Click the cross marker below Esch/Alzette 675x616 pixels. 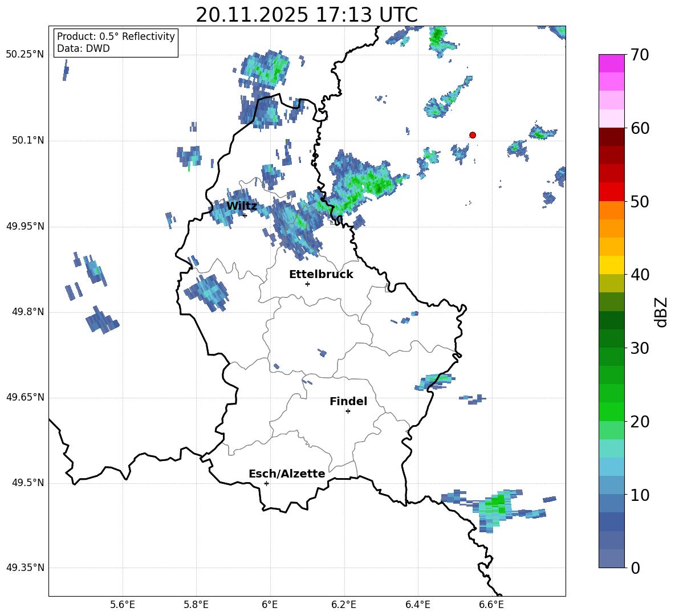(x=266, y=483)
